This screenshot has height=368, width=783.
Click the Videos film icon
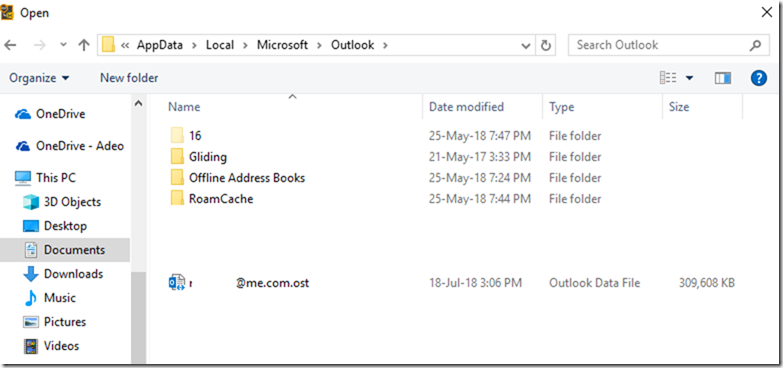(31, 346)
